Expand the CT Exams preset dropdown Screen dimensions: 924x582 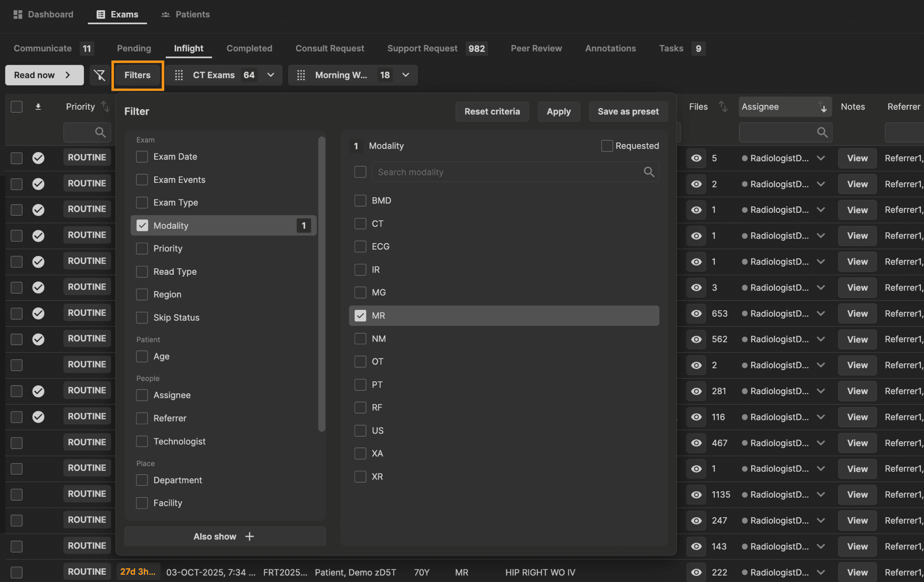[271, 75]
